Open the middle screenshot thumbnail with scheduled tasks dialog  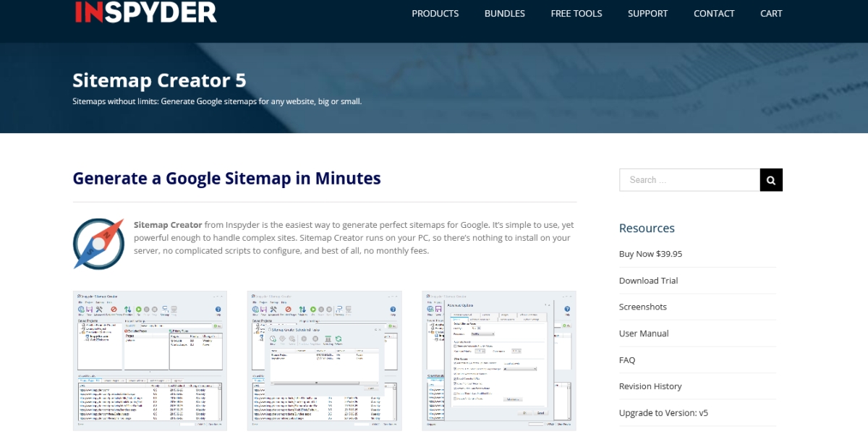pyautogui.click(x=324, y=360)
